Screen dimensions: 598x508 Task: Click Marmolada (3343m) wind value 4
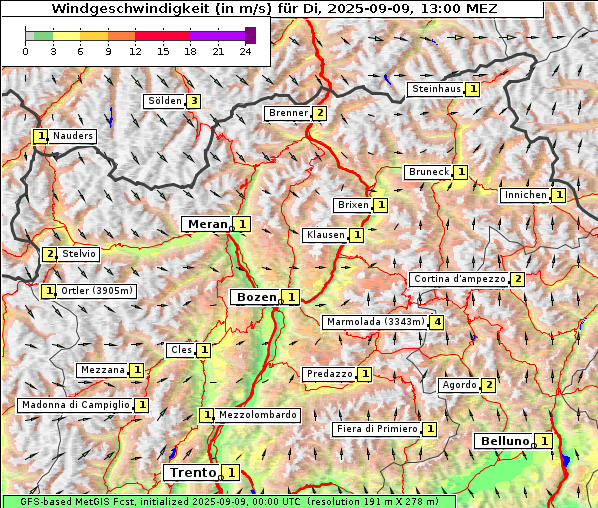(437, 322)
